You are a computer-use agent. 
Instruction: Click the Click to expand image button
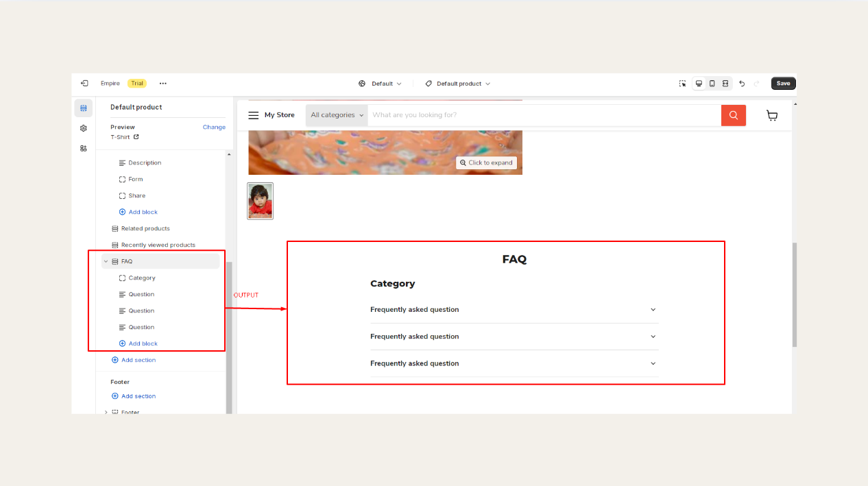point(487,162)
